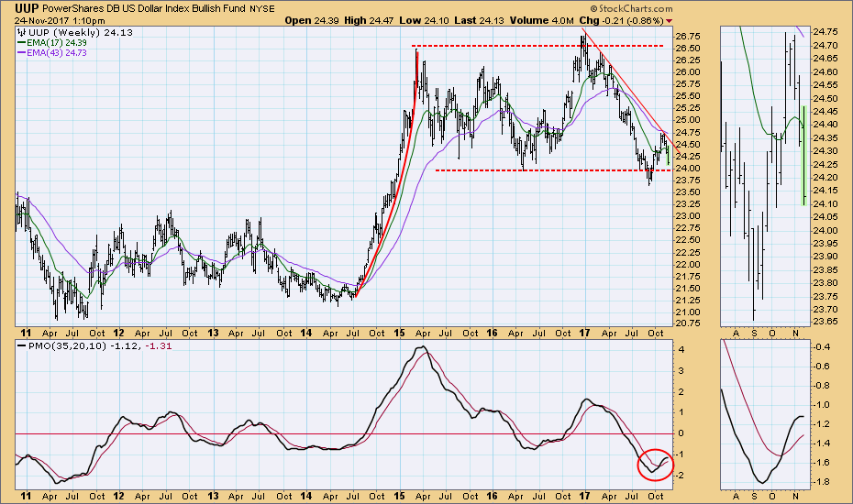The image size is (853, 504).
Task: Click the 23.50 price axis label
Action: tap(687, 192)
